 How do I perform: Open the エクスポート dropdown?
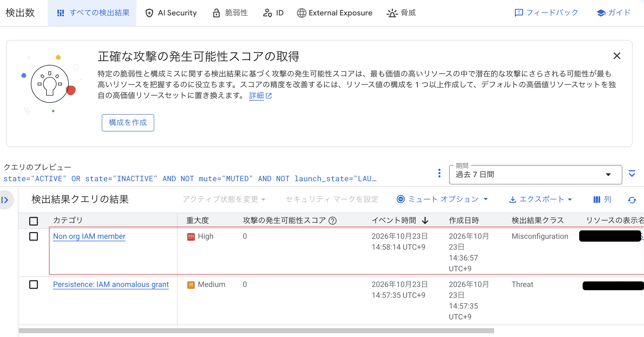pyautogui.click(x=541, y=200)
